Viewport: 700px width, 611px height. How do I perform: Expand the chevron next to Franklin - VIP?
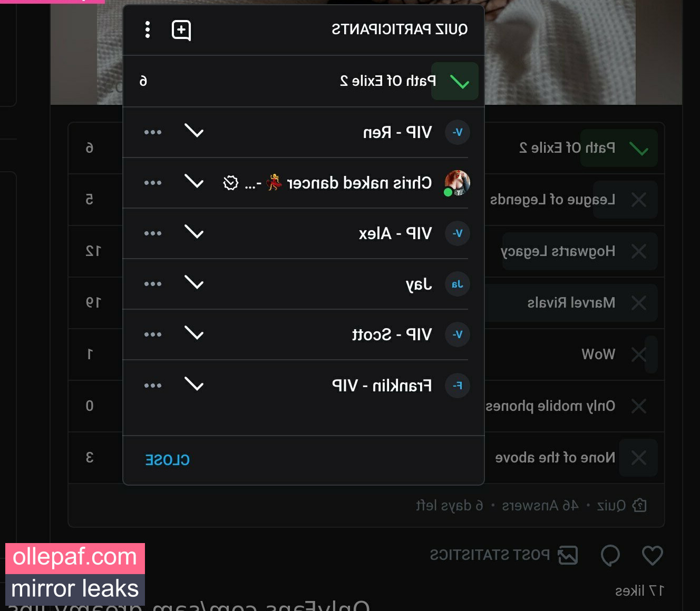[x=194, y=385]
